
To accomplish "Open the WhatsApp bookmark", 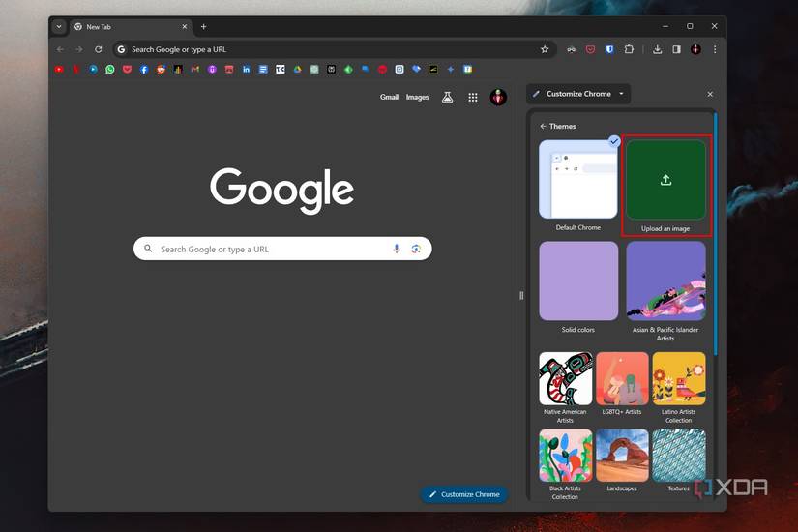I will pos(110,70).
